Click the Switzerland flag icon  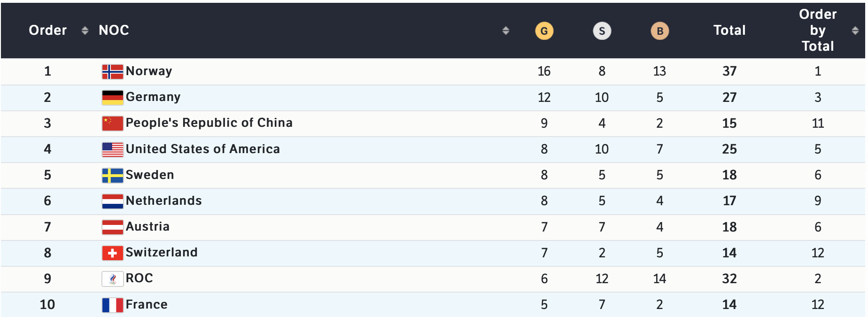[x=112, y=253]
